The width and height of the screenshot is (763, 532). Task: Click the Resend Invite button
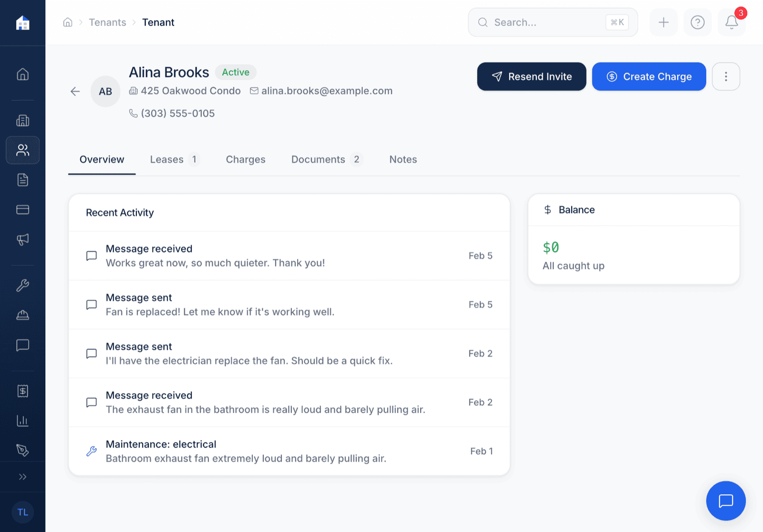[x=531, y=76]
